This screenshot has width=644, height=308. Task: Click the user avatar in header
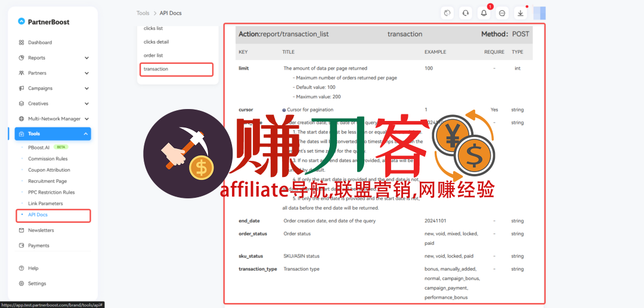pyautogui.click(x=539, y=13)
